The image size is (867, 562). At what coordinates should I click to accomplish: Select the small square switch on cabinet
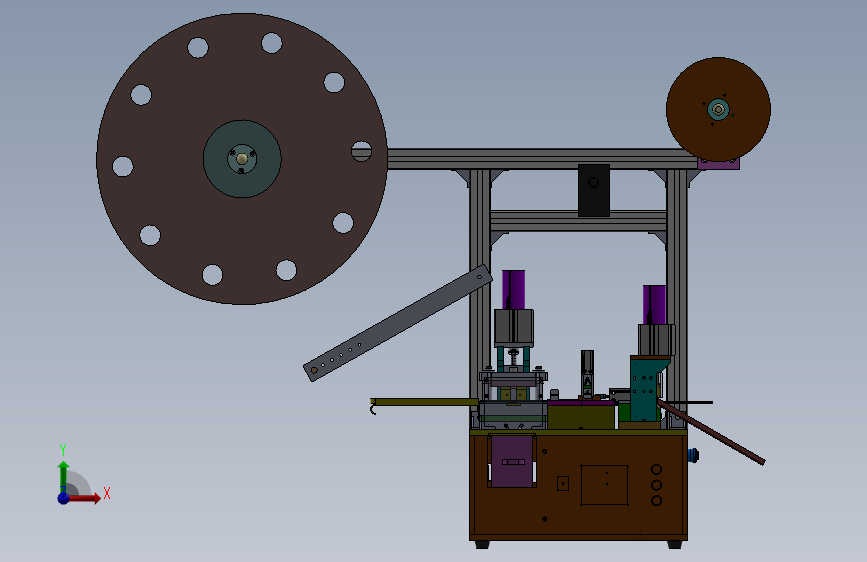(563, 483)
